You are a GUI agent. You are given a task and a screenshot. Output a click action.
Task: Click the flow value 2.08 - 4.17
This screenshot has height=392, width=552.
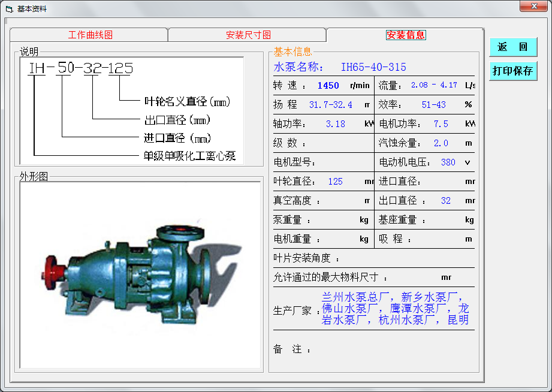(434, 85)
